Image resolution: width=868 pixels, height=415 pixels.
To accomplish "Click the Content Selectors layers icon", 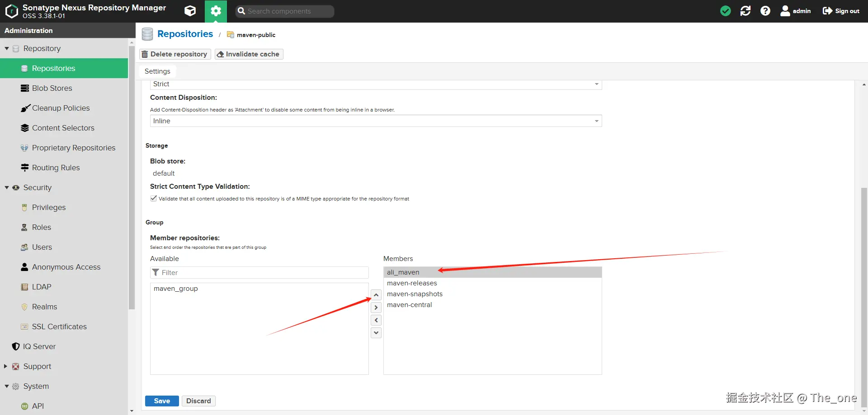I will [25, 128].
